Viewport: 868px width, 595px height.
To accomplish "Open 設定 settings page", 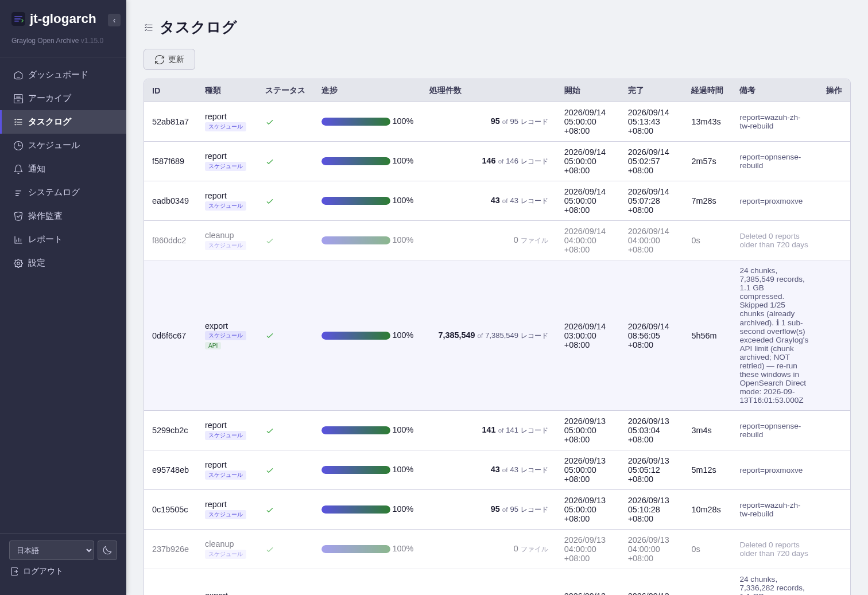I will point(63,263).
